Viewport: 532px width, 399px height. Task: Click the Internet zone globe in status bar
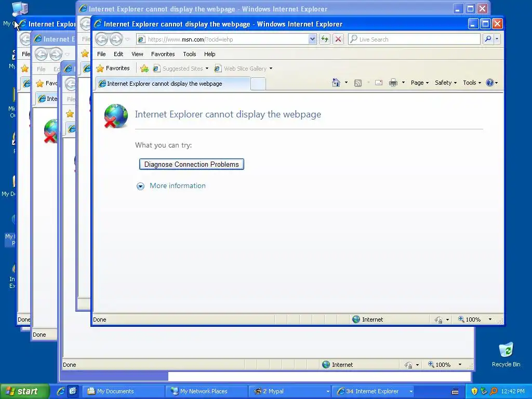click(356, 320)
